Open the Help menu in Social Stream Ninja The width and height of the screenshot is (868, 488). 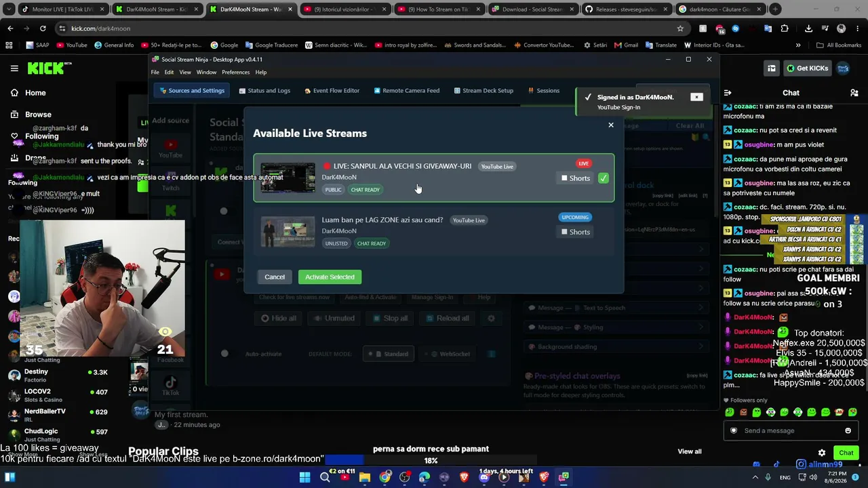[261, 72]
